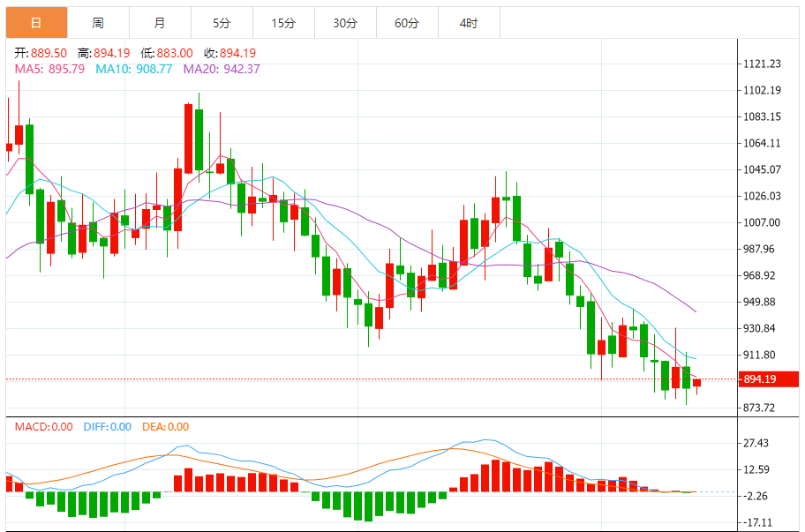The height and width of the screenshot is (532, 805).
Task: Select the 4时 four-hour tab
Action: point(469,23)
